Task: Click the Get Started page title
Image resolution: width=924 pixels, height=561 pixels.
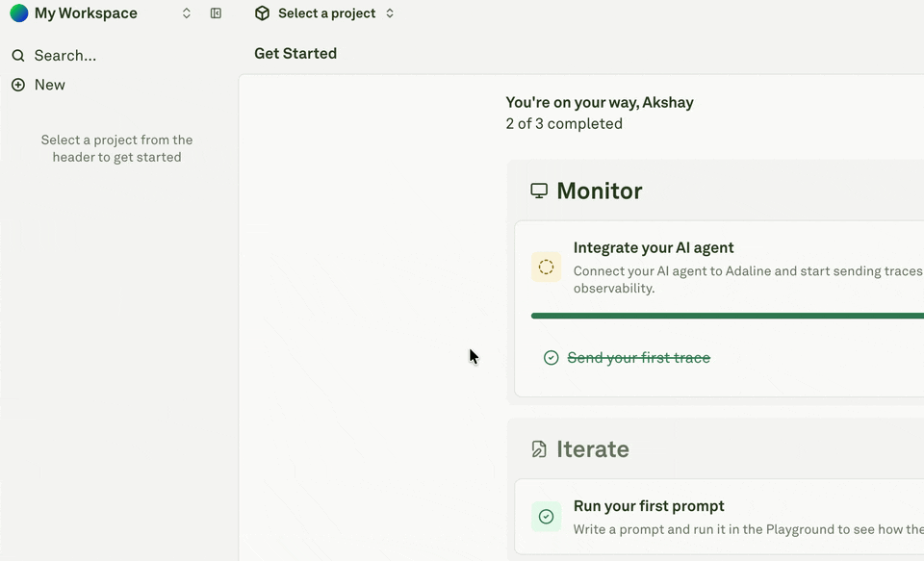Action: pos(295,53)
